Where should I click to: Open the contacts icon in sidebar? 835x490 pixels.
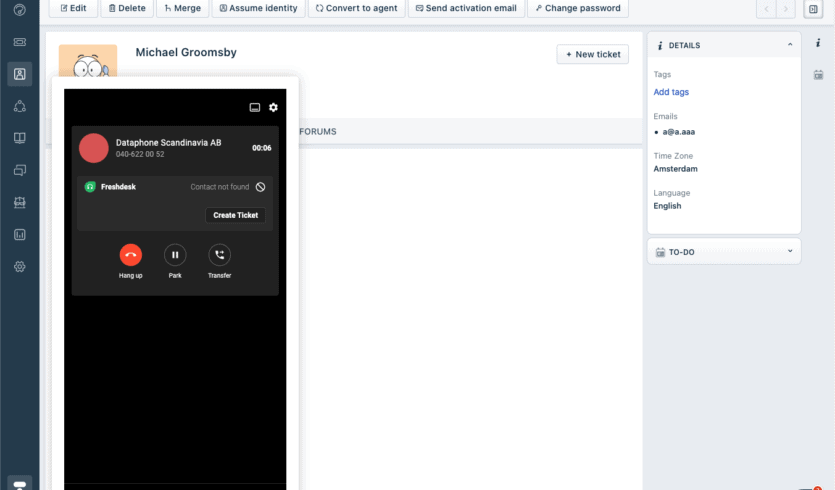click(20, 74)
